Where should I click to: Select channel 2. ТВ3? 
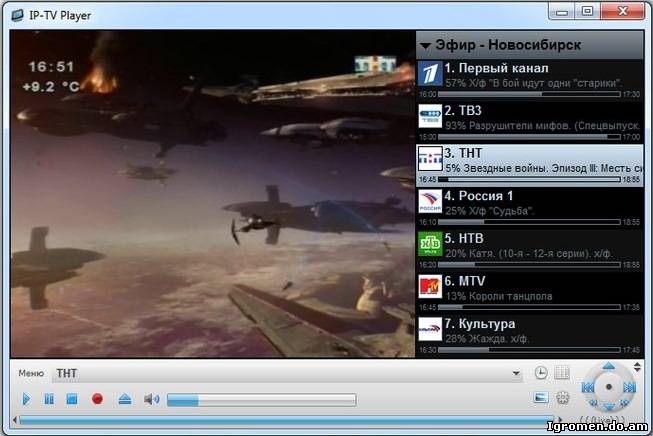click(x=530, y=122)
